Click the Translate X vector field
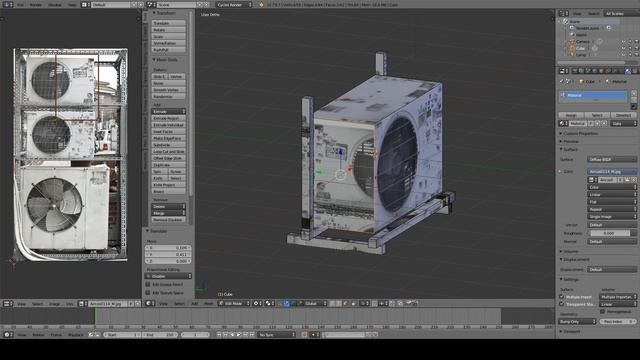Image resolution: width=640 pixels, height=360 pixels. 169,247
